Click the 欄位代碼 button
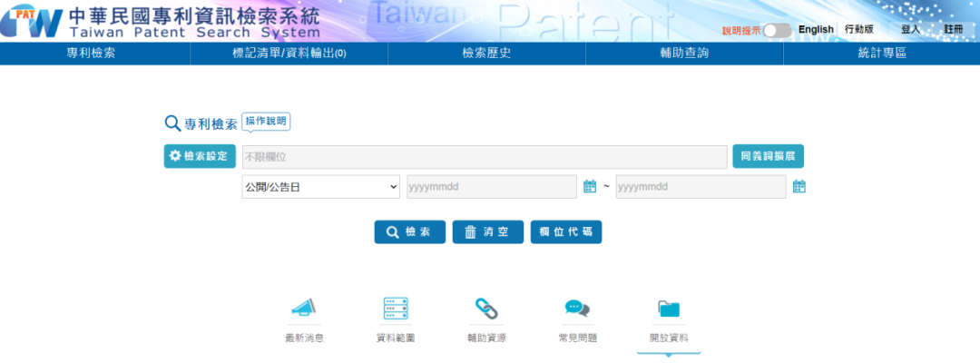Image resolution: width=980 pixels, height=363 pixels. pyautogui.click(x=566, y=231)
